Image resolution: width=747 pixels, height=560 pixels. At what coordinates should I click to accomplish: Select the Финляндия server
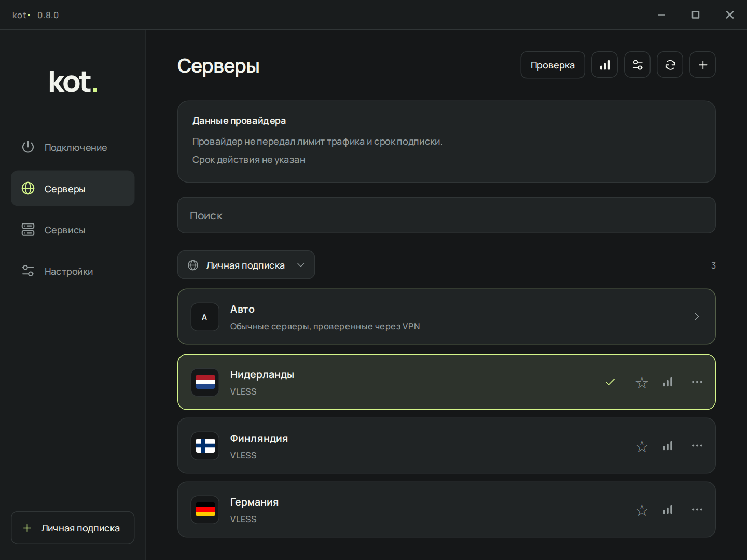[x=447, y=446]
